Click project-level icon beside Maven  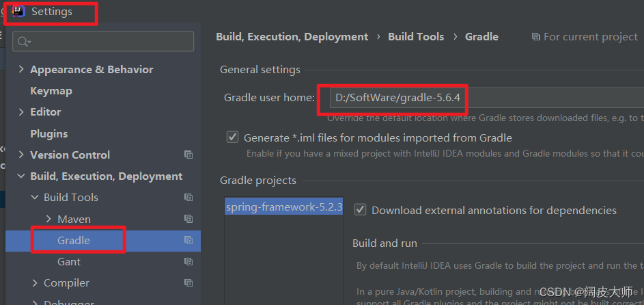188,219
